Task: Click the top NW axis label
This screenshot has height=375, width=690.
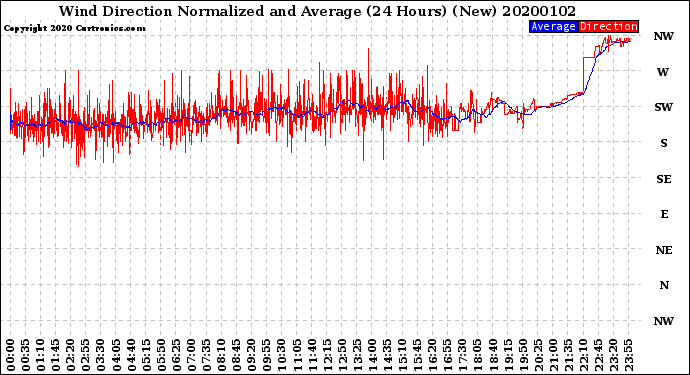Action: click(x=663, y=37)
